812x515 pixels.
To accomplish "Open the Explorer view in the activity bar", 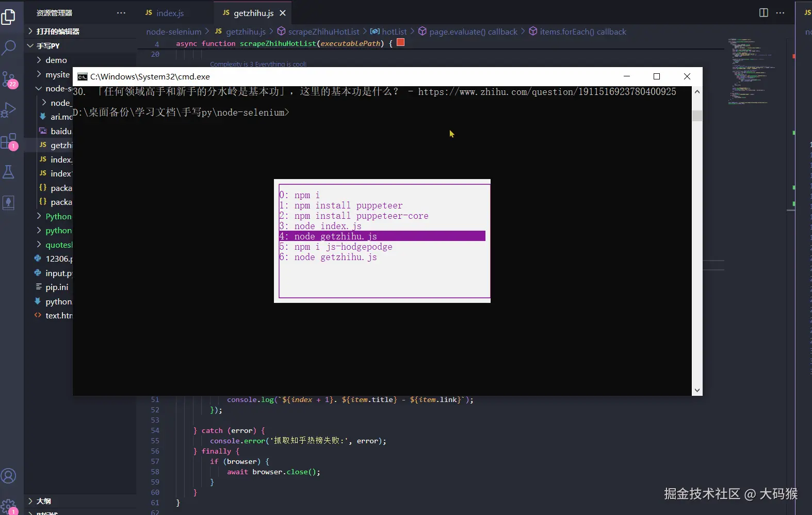I will [9, 17].
